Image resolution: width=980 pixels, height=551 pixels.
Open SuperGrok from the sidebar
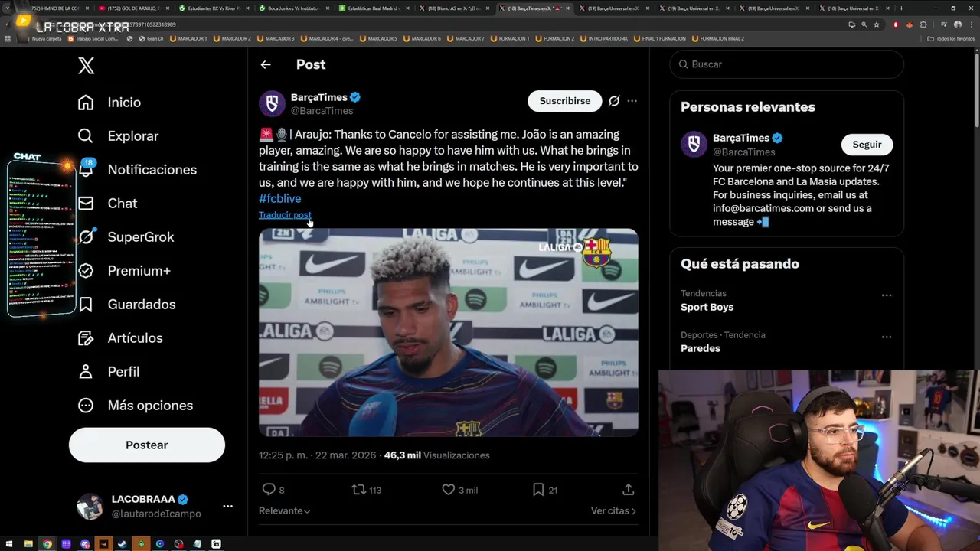coord(126,237)
